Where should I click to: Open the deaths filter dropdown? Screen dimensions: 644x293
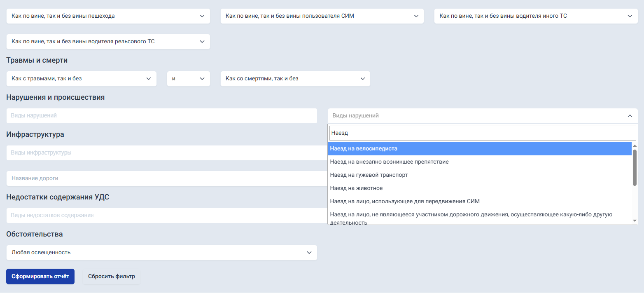pos(295,79)
